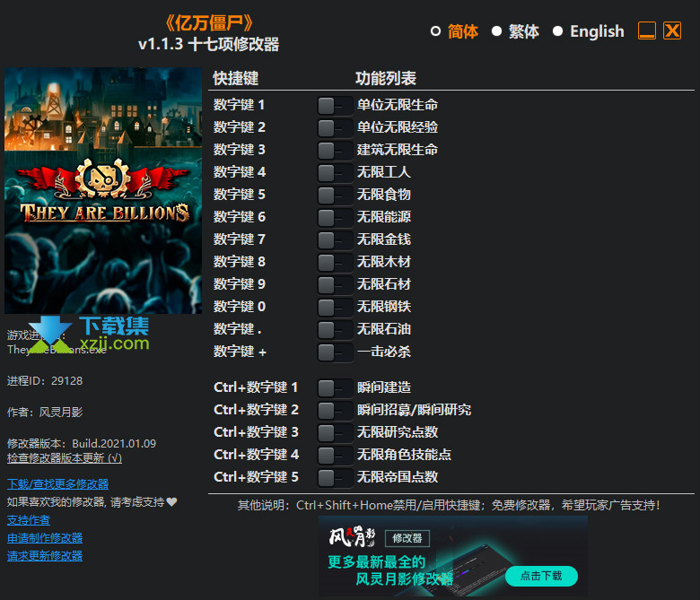Click 数字键 + hotkey label
The height and width of the screenshot is (600, 700).
240,352
